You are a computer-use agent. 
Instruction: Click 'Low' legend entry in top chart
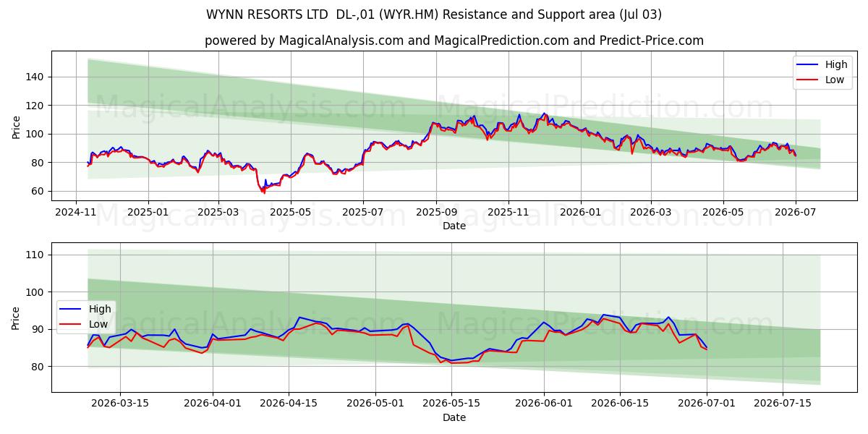point(835,80)
